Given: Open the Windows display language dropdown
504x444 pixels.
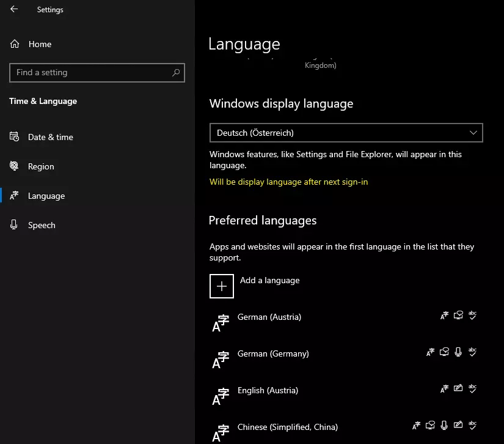Looking at the screenshot, I should [346, 133].
